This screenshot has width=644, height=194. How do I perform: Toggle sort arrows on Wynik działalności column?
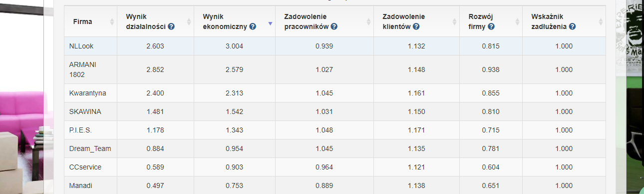click(x=189, y=21)
